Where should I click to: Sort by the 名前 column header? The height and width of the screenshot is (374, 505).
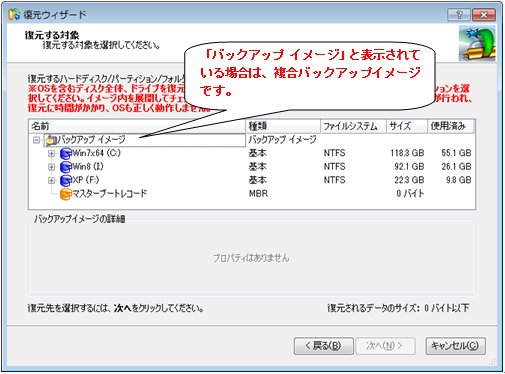(137, 126)
